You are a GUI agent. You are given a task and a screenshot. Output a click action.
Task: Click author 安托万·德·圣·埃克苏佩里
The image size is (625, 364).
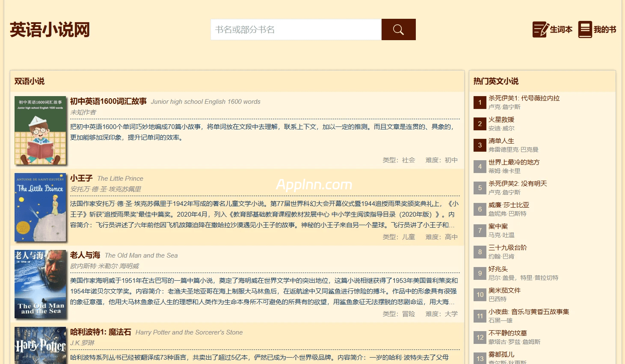pyautogui.click(x=106, y=189)
